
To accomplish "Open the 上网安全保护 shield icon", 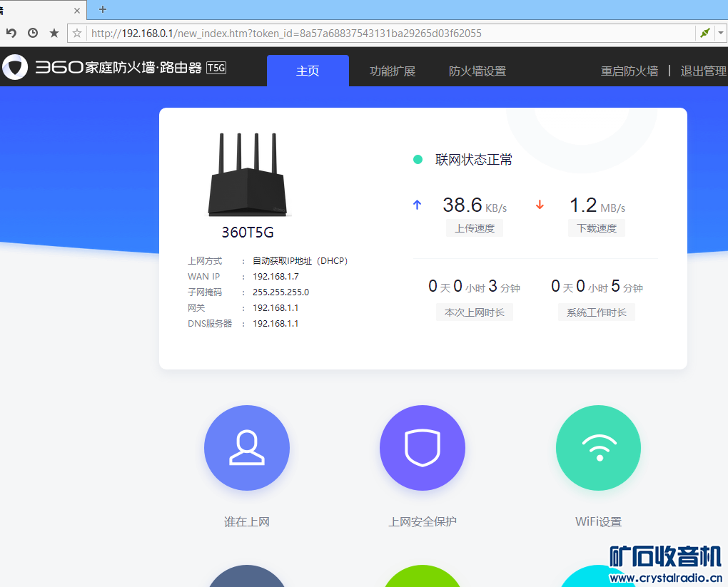I will point(423,448).
